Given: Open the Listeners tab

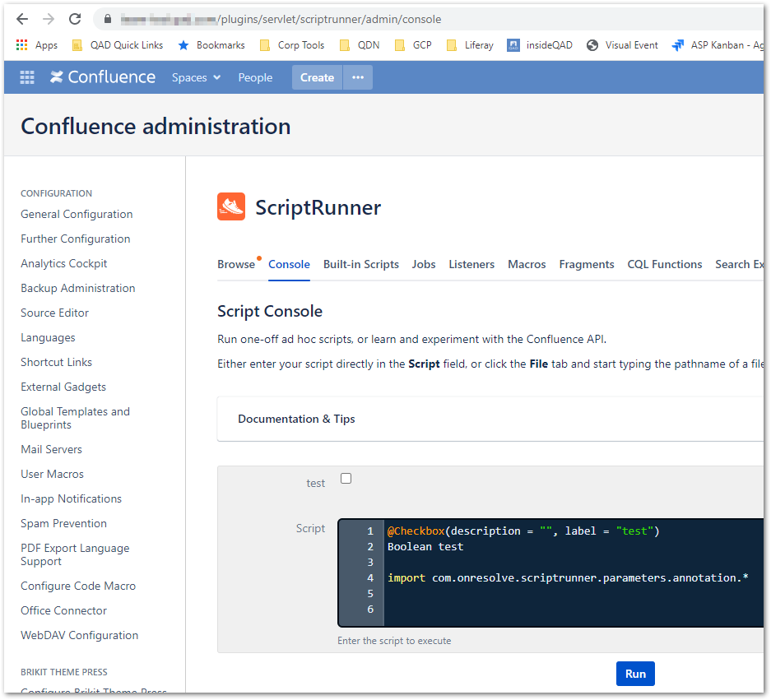Looking at the screenshot, I should pyautogui.click(x=471, y=265).
